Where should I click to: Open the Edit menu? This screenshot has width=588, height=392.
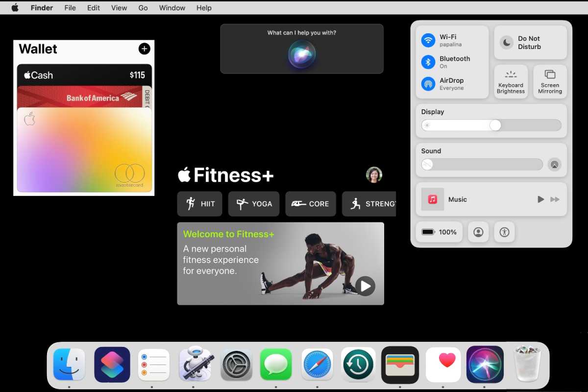click(x=94, y=8)
